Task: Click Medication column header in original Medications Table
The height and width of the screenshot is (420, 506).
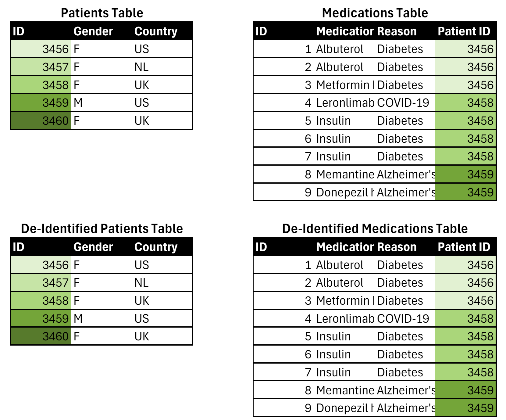Action: click(344, 31)
